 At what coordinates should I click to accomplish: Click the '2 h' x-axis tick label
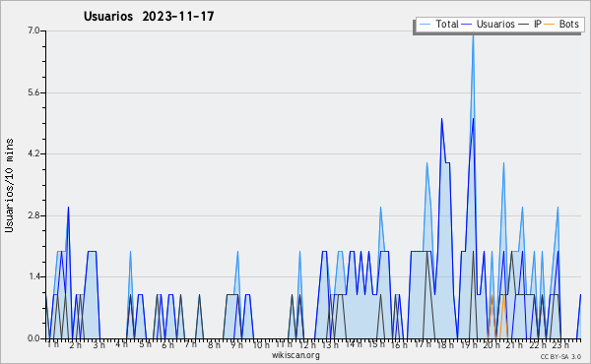tap(76, 344)
